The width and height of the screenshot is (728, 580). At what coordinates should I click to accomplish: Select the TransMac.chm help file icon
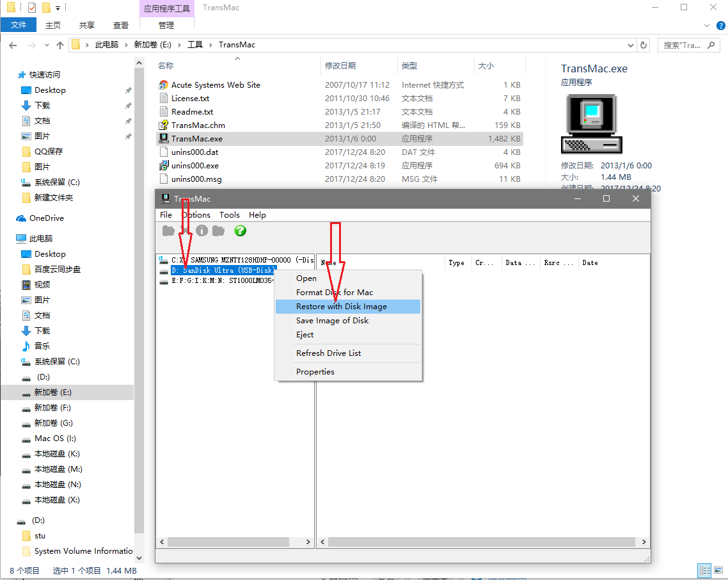[x=163, y=125]
